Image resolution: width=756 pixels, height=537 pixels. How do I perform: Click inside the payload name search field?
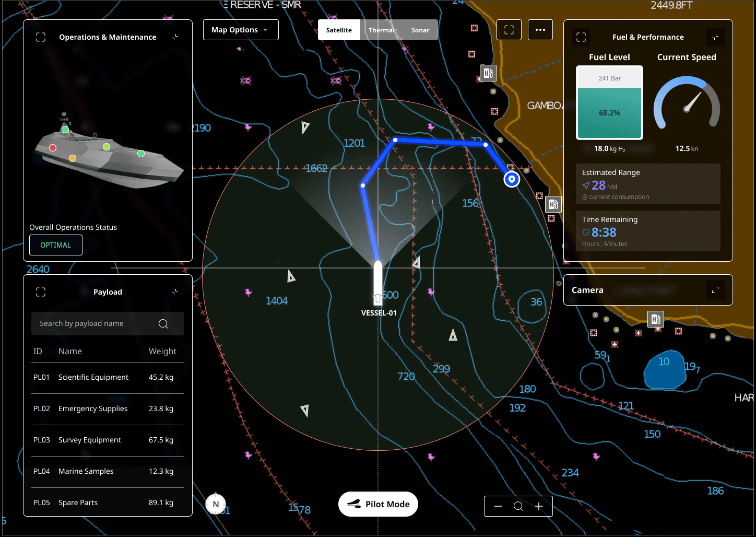[94, 323]
